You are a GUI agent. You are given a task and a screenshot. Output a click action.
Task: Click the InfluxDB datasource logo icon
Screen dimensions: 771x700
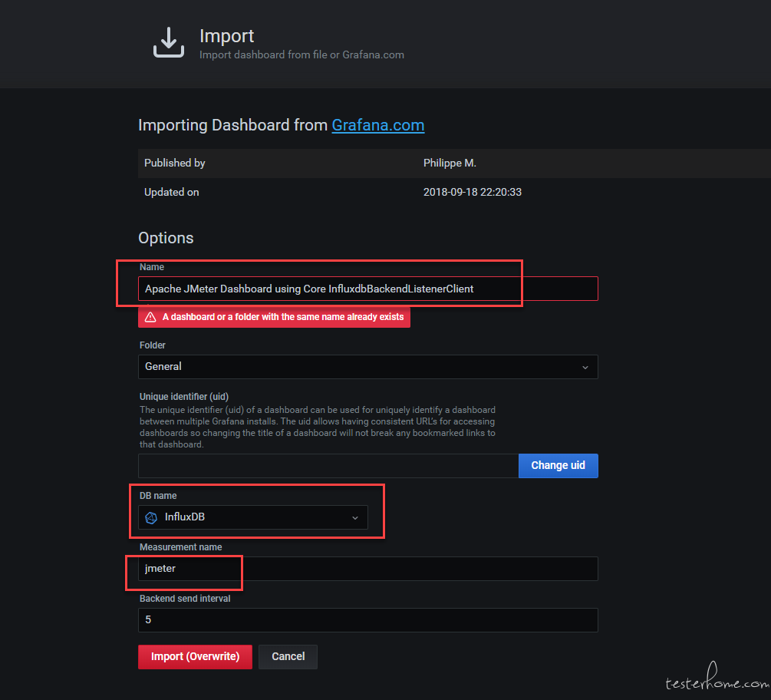point(151,517)
